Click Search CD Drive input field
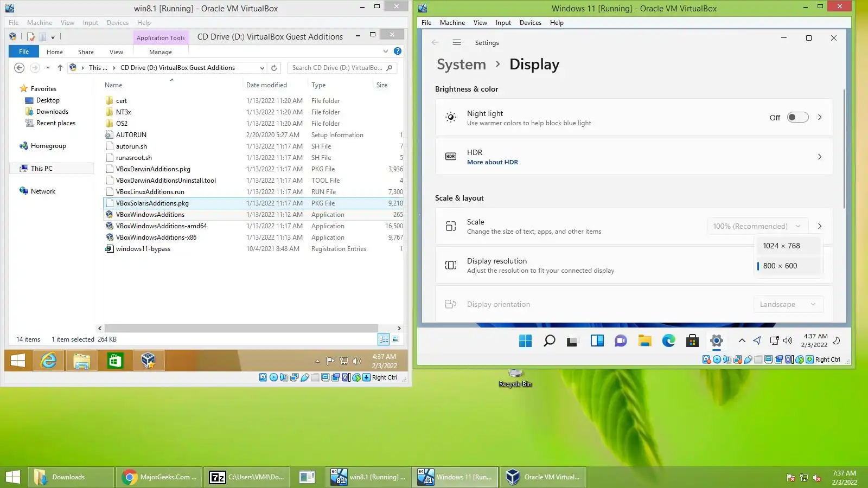 (342, 68)
